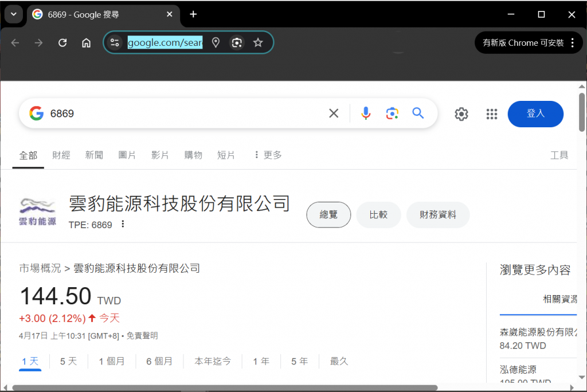Open Chrome three-dot menu
The height and width of the screenshot is (392, 587).
pos(573,42)
